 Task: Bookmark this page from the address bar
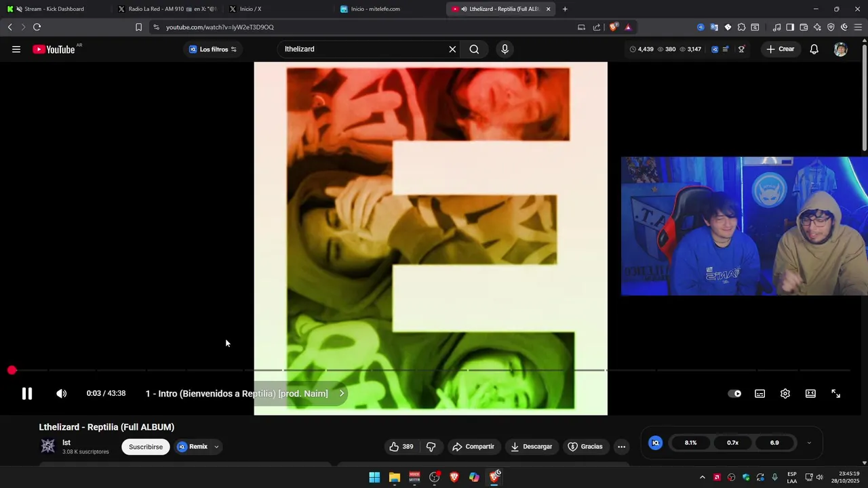pos(138,27)
